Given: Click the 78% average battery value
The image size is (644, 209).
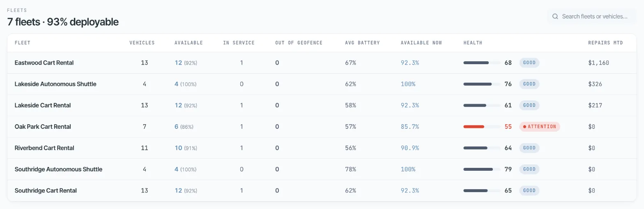Looking at the screenshot, I should click(350, 170).
